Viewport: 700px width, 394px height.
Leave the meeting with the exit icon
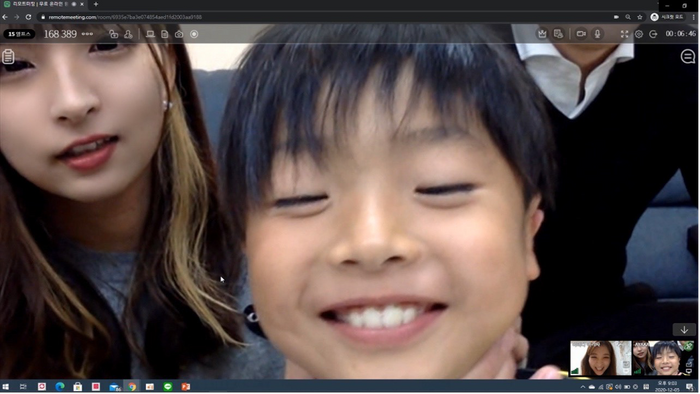coord(653,34)
